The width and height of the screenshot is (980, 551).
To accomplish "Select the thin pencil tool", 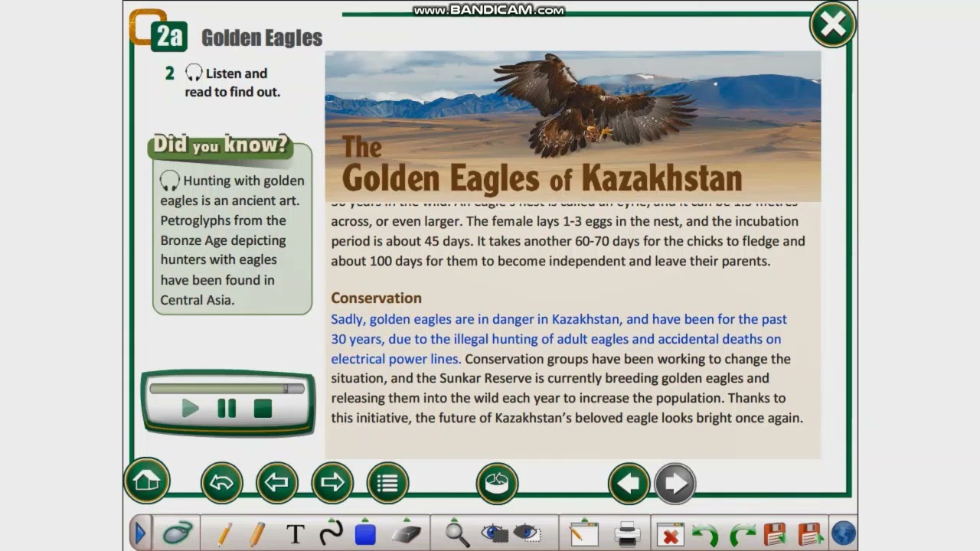I will point(225,533).
